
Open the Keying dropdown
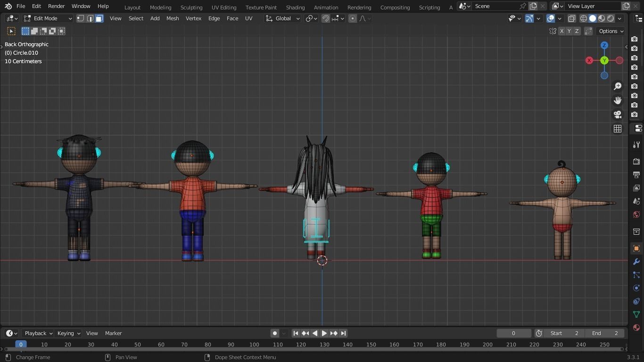point(68,333)
